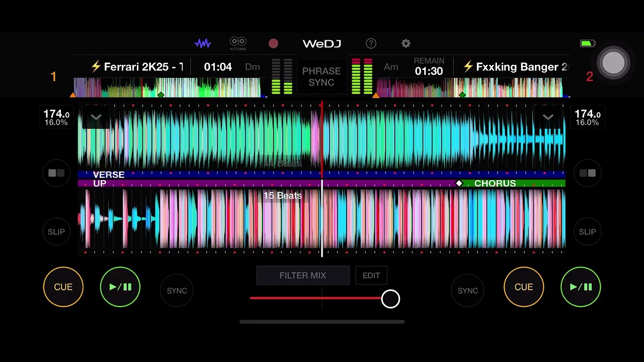Tap the 15 Beats counter

(x=283, y=196)
